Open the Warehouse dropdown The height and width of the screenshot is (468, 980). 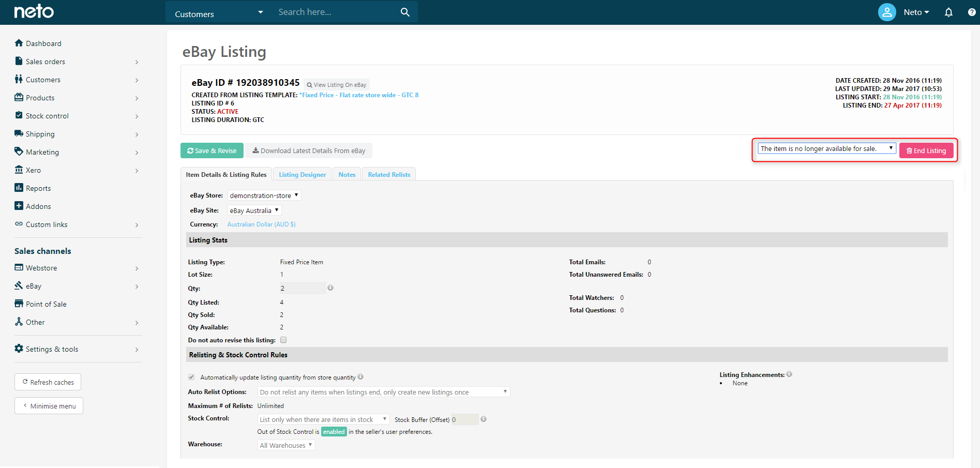tap(287, 445)
